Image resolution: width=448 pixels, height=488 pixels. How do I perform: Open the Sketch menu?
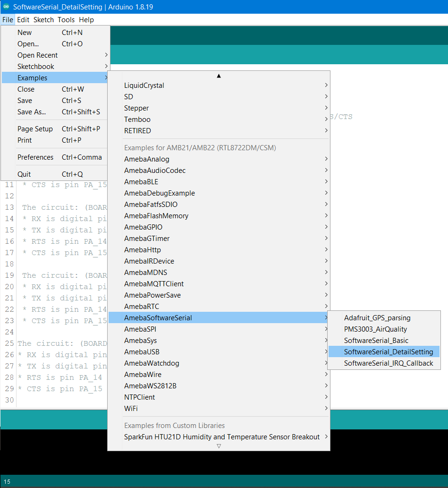[x=43, y=20]
